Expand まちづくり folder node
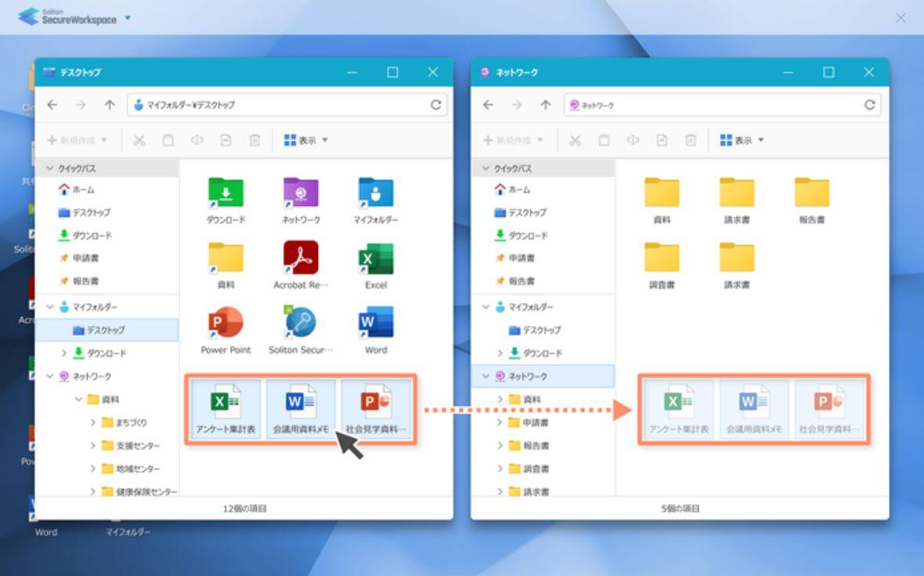 coord(92,423)
